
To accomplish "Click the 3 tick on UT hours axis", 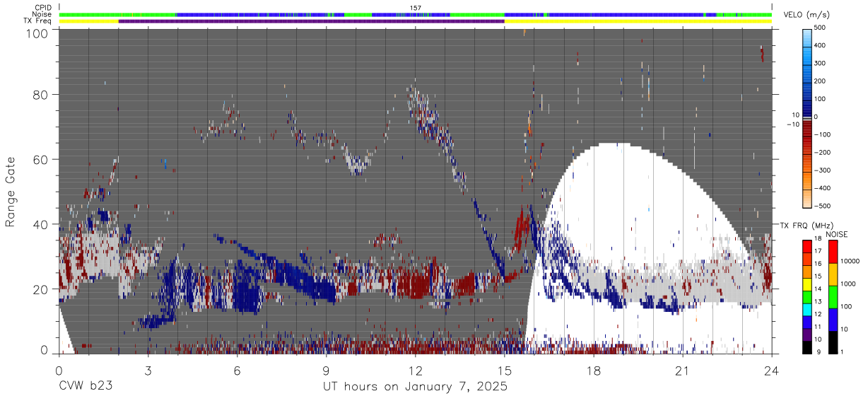I will click(148, 370).
